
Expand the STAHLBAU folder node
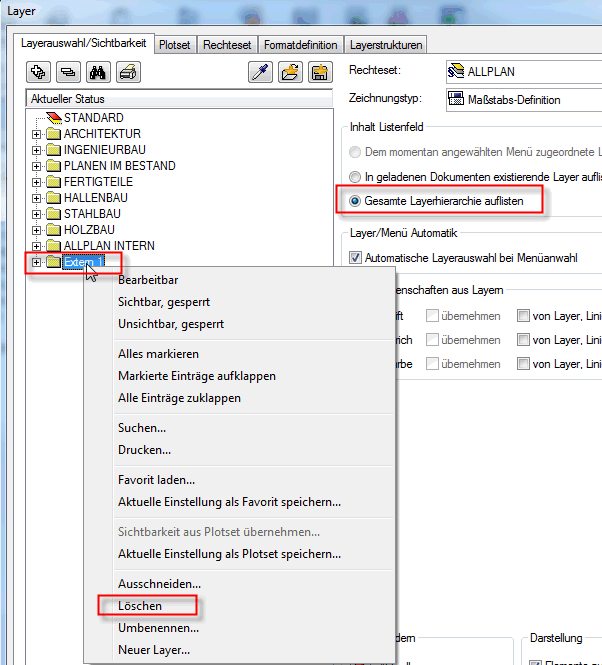[x=37, y=214]
